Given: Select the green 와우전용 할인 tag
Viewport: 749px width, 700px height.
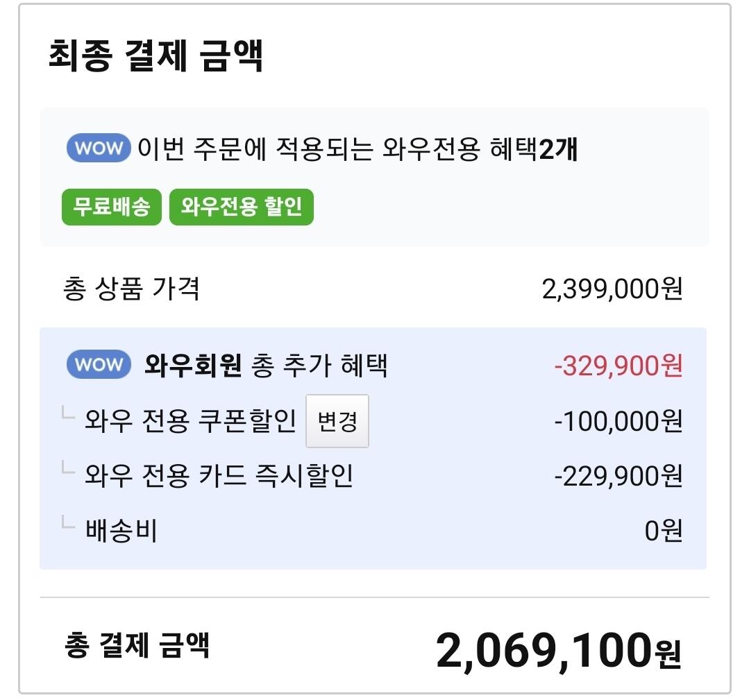Looking at the screenshot, I should 242,207.
